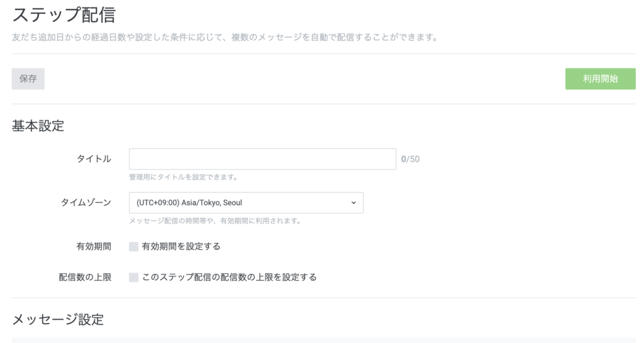This screenshot has width=644, height=343.
Task: Click the timezone helper text about メッセージ配信の時間帯
Action: point(214,221)
